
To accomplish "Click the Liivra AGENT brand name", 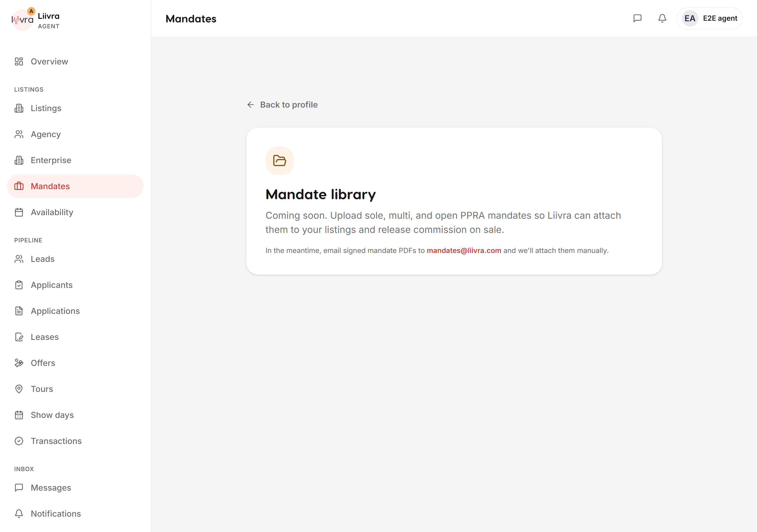I will pyautogui.click(x=48, y=21).
